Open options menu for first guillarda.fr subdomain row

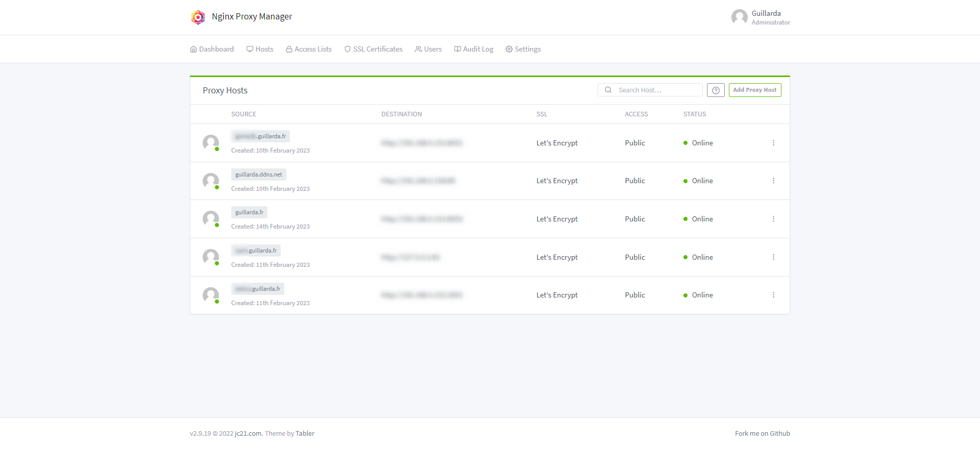pos(773,143)
